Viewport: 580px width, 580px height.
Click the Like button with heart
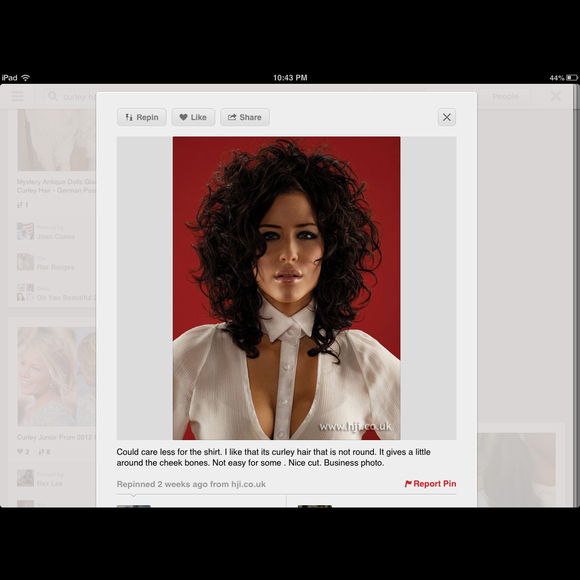(193, 117)
